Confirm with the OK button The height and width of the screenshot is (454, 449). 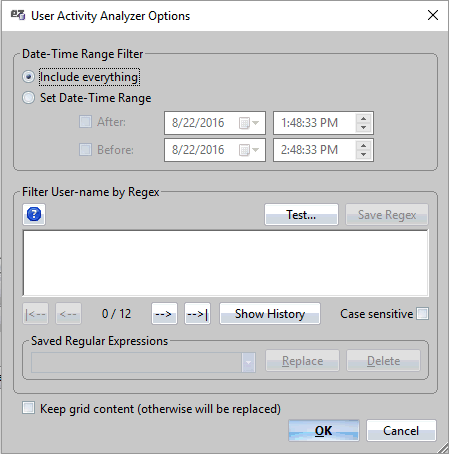(x=324, y=431)
